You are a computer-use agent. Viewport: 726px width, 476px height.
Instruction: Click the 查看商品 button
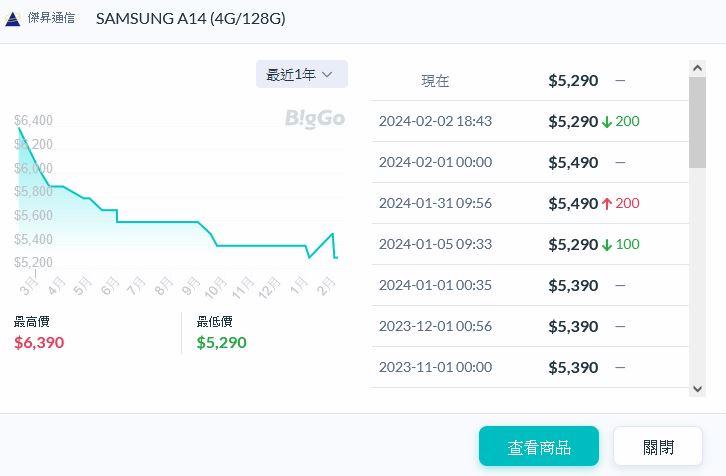(x=538, y=446)
